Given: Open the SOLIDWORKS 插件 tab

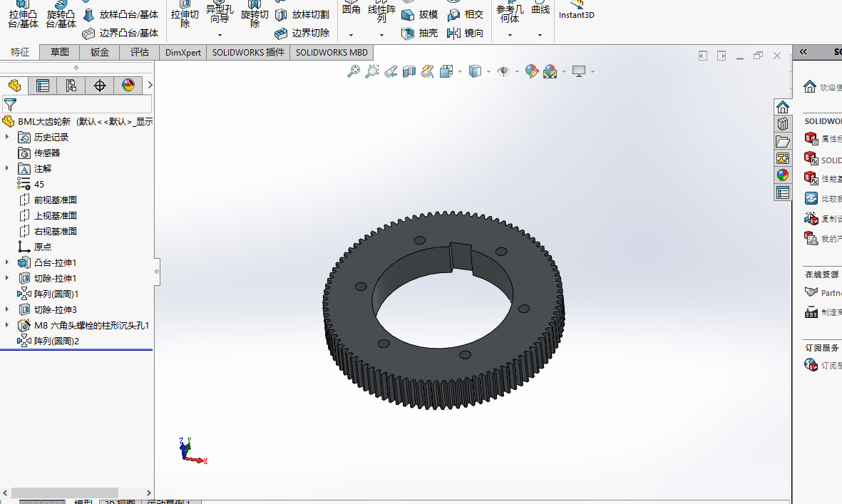Looking at the screenshot, I should click(x=248, y=52).
